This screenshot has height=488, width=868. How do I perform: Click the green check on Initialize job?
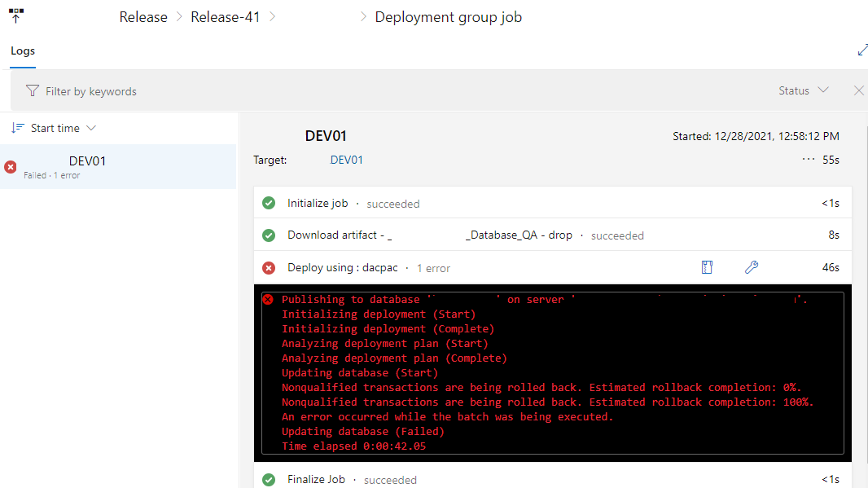pyautogui.click(x=269, y=202)
